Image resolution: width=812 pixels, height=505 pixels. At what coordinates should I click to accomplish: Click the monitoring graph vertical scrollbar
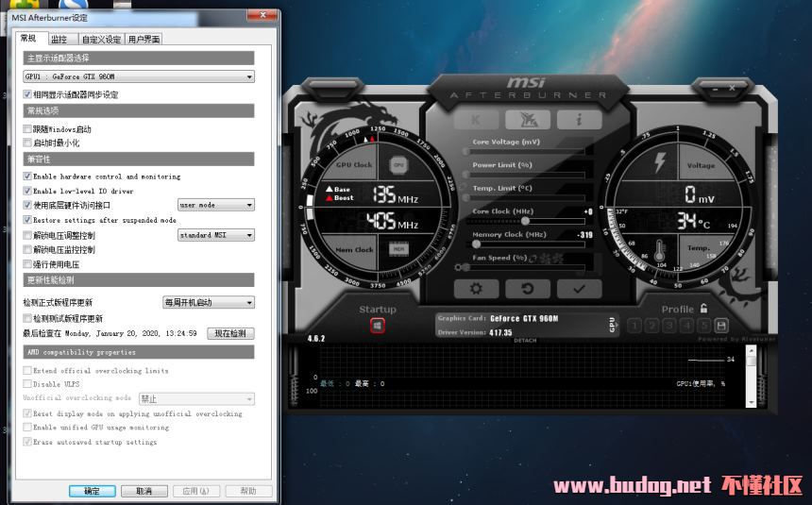pos(751,373)
